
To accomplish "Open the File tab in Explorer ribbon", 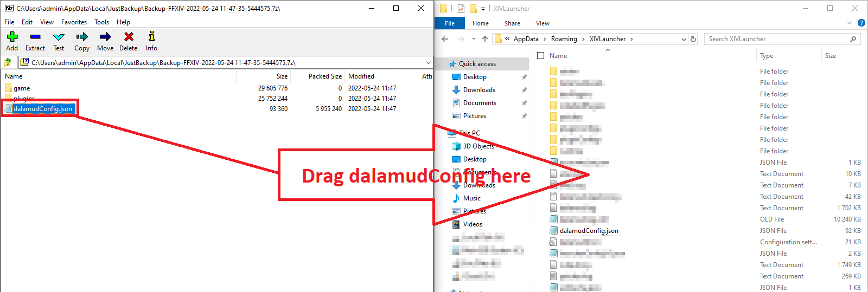I will [450, 23].
